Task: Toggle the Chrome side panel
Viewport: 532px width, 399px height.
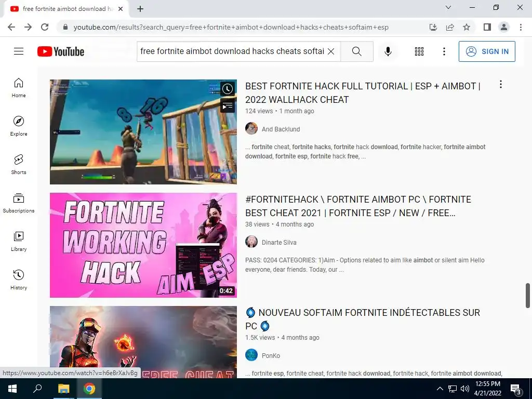Action: point(487,27)
